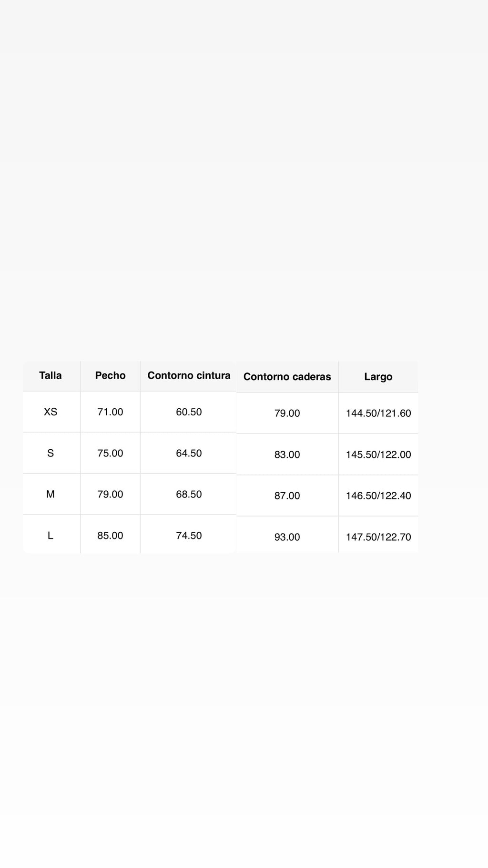Click the 74.50 waist value
This screenshot has height=868, width=488.
coord(189,536)
